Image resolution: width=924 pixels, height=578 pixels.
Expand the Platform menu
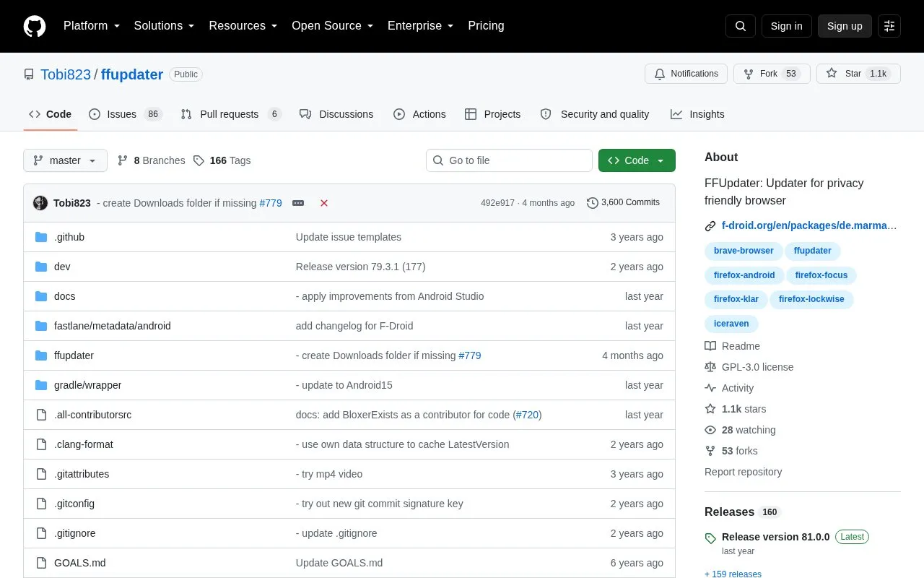(92, 26)
